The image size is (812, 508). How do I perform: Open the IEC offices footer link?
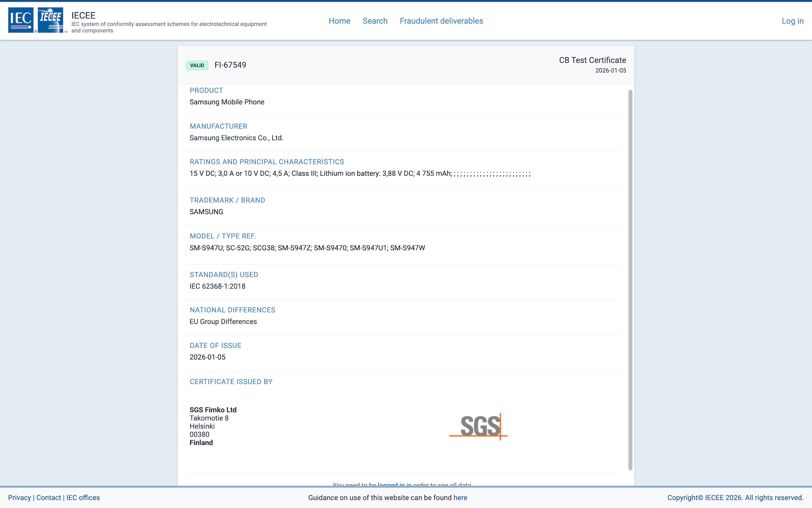click(83, 497)
